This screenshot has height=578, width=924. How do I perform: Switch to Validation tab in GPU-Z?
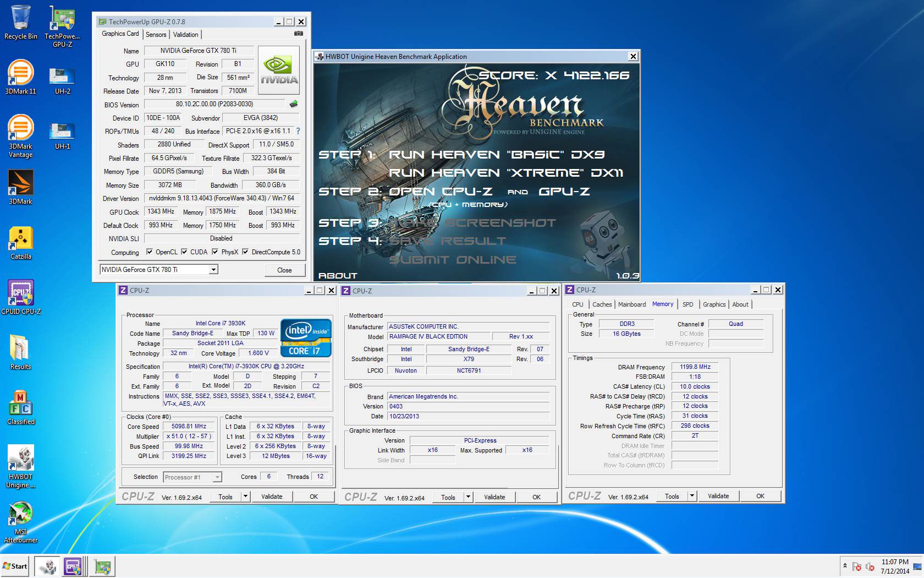point(186,35)
